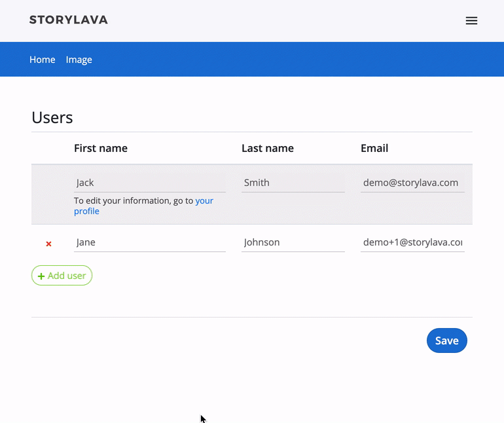Click the First name column header
The height and width of the screenshot is (423, 504).
tap(101, 148)
